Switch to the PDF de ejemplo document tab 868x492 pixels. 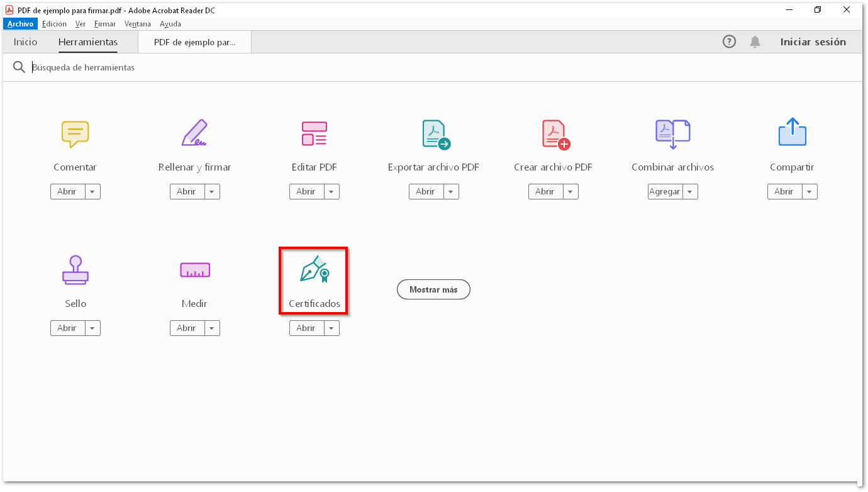[x=195, y=42]
